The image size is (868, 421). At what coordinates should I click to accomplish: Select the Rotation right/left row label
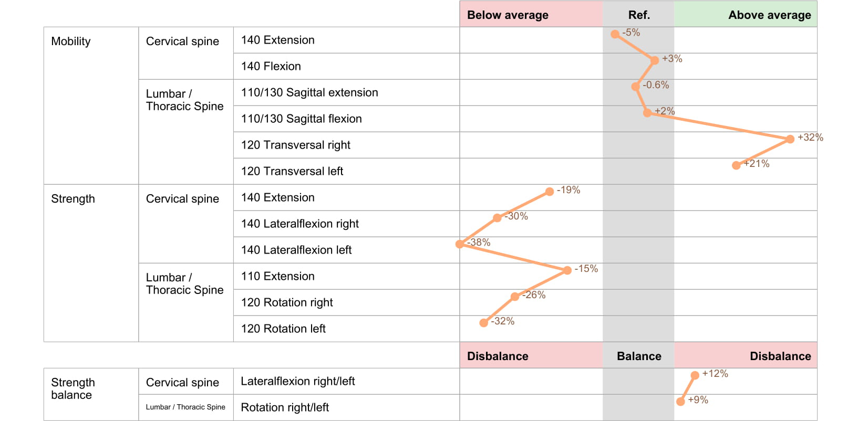tap(285, 407)
